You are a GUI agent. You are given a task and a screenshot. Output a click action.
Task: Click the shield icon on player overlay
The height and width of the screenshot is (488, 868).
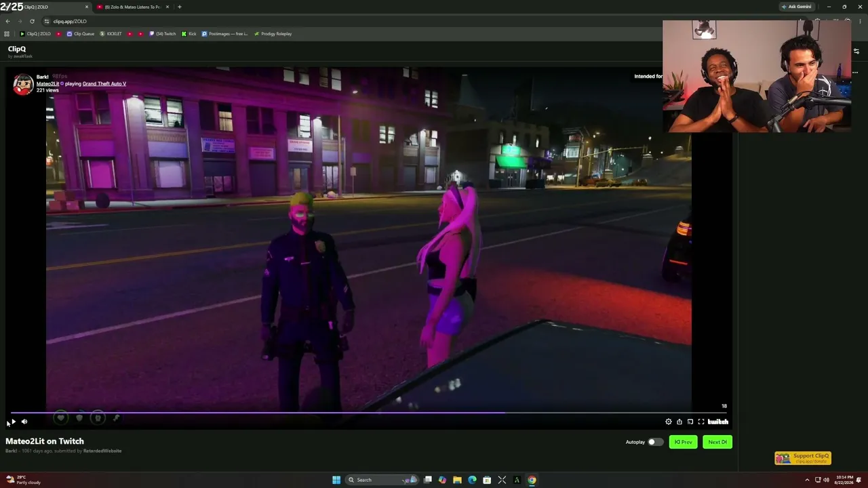[79, 418]
